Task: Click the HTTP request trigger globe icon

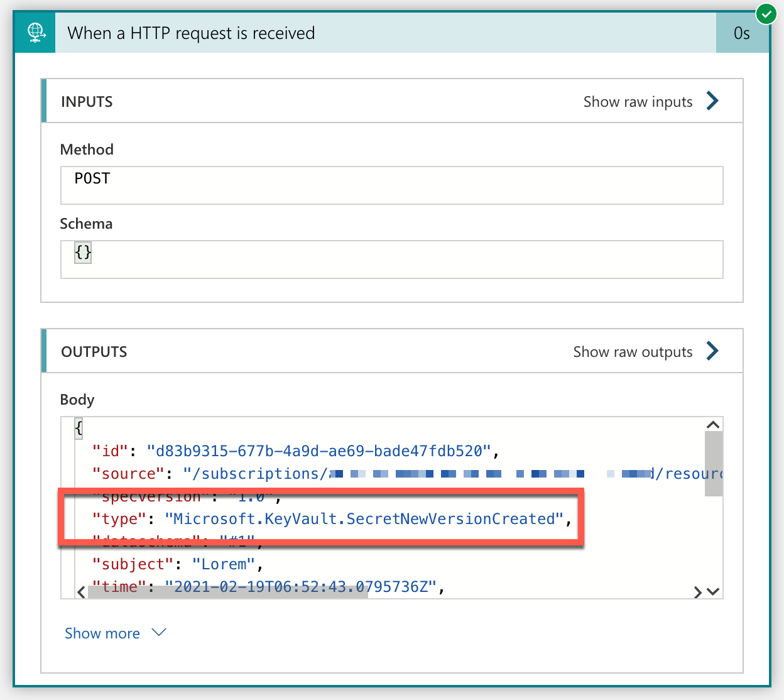Action: click(x=35, y=33)
